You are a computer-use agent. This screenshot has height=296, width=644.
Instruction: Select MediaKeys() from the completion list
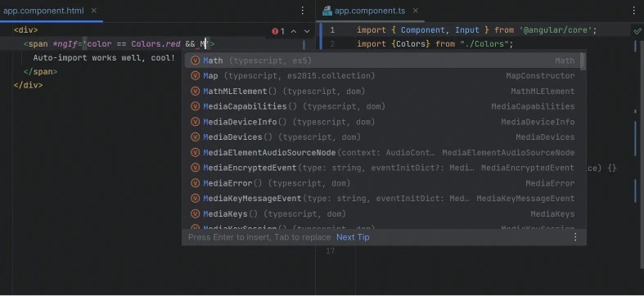(x=383, y=214)
